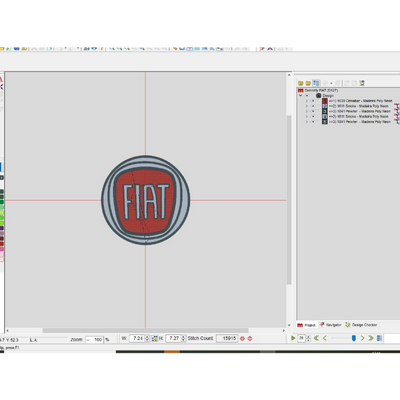The image size is (400, 400).
Task: Jump to design start with double left arrows
Action: click(x=316, y=338)
